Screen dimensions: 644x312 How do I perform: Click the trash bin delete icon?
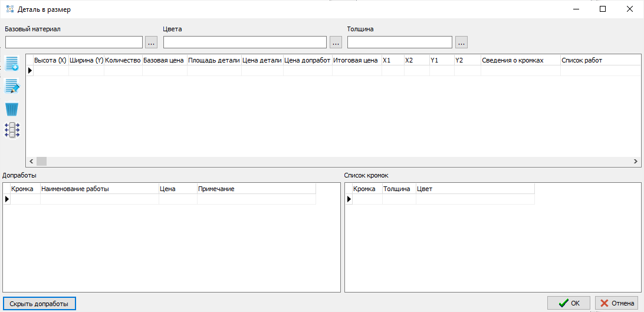tap(12, 109)
